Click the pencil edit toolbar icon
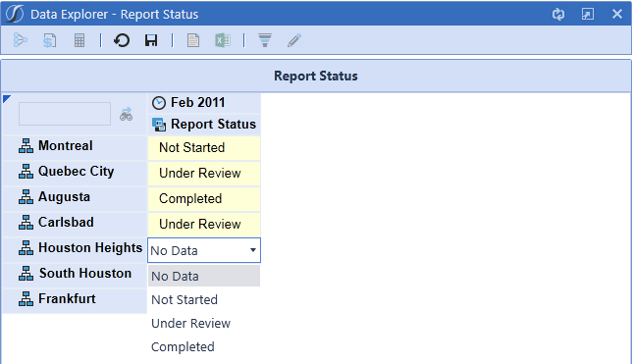The image size is (634, 364). click(x=294, y=40)
